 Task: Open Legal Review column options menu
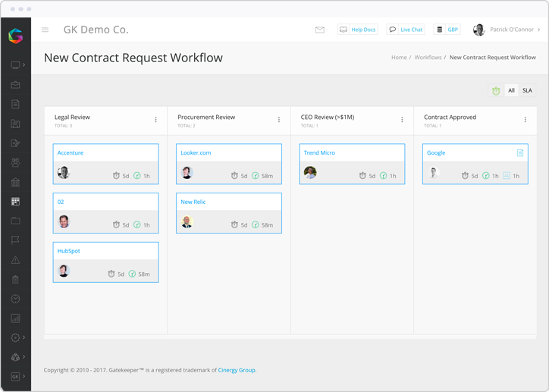point(156,120)
